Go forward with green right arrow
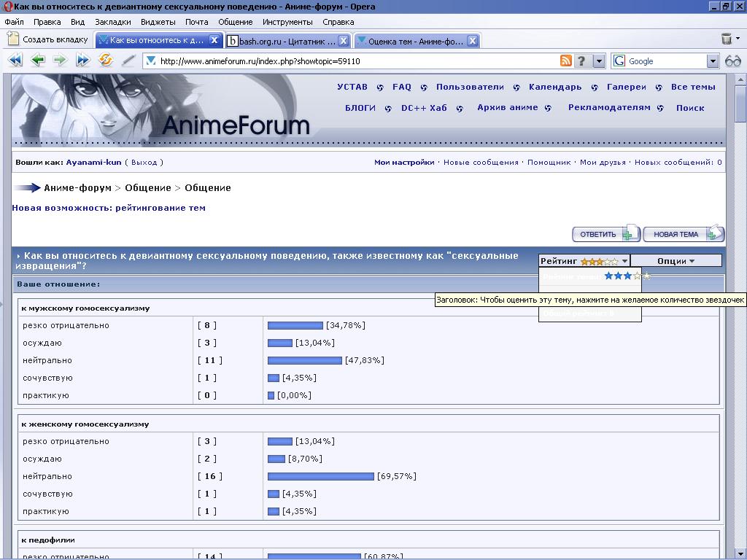 [60, 61]
